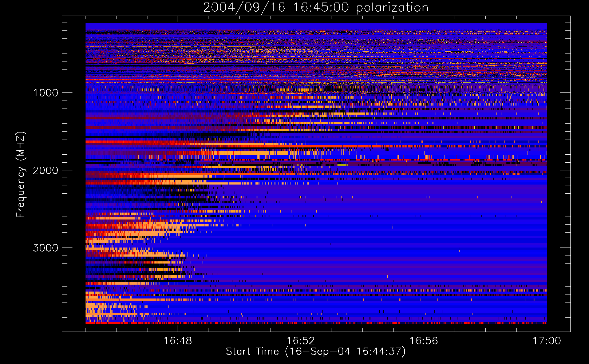Select the 'Frequency (MHZ)' y-axis label
Viewport: 589px width, 364px height.
tap(21, 175)
